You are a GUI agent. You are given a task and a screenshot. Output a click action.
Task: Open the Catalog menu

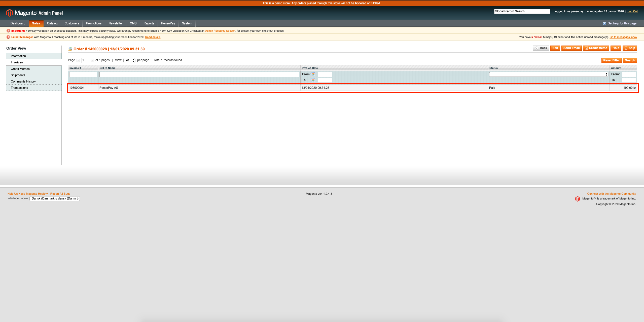(x=52, y=23)
